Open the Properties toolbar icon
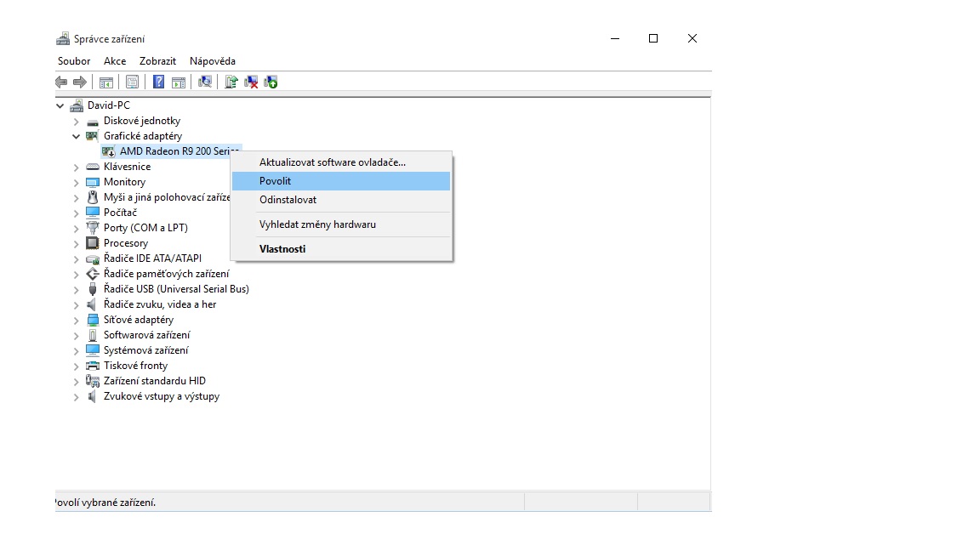This screenshot has height=551, width=980. [x=132, y=82]
